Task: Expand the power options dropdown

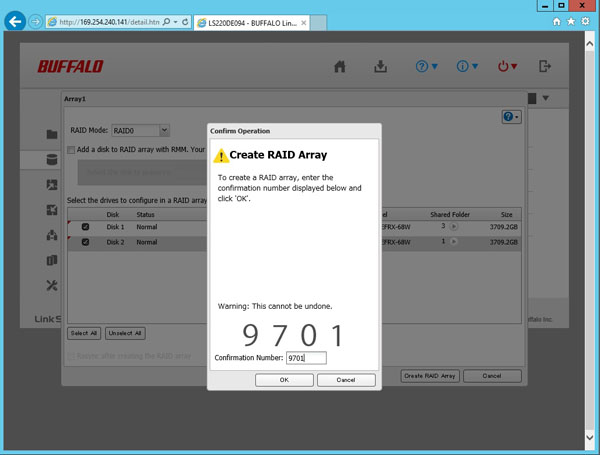Action: coord(508,67)
